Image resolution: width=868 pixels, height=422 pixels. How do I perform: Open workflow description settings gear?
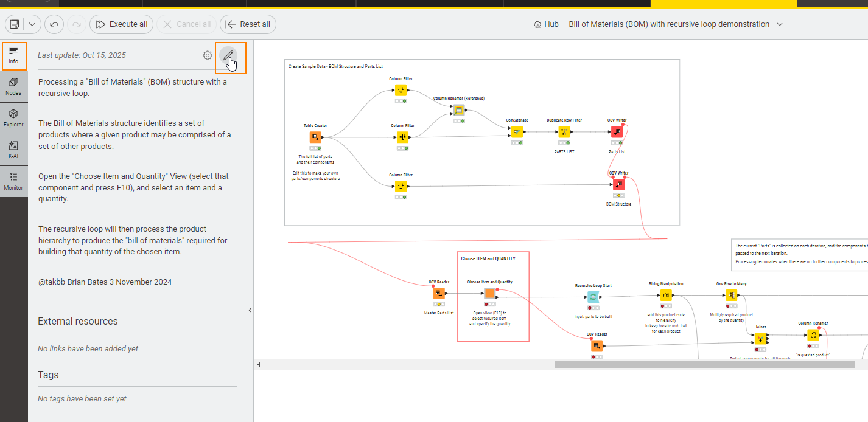click(208, 55)
